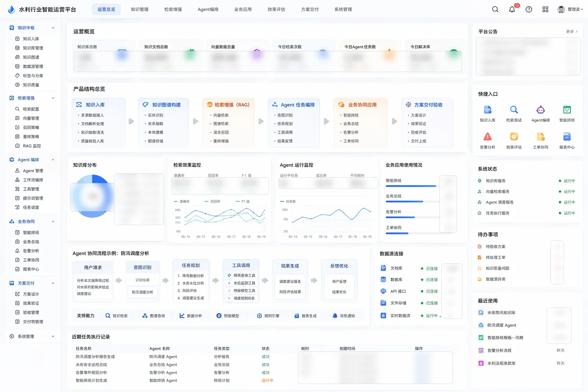This screenshot has width=588, height=392.
Task: Open 水库防汛知识库 in recent list
Action: 501,313
